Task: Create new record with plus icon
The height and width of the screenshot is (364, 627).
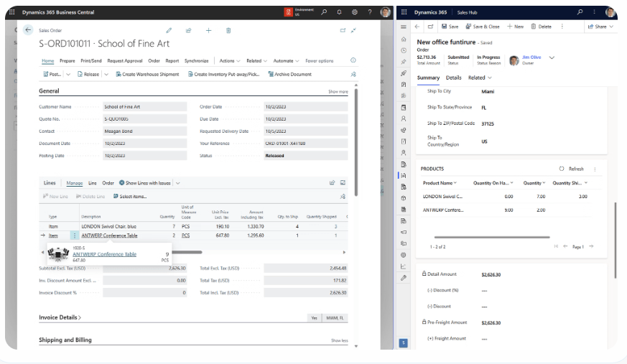Action: point(208,30)
